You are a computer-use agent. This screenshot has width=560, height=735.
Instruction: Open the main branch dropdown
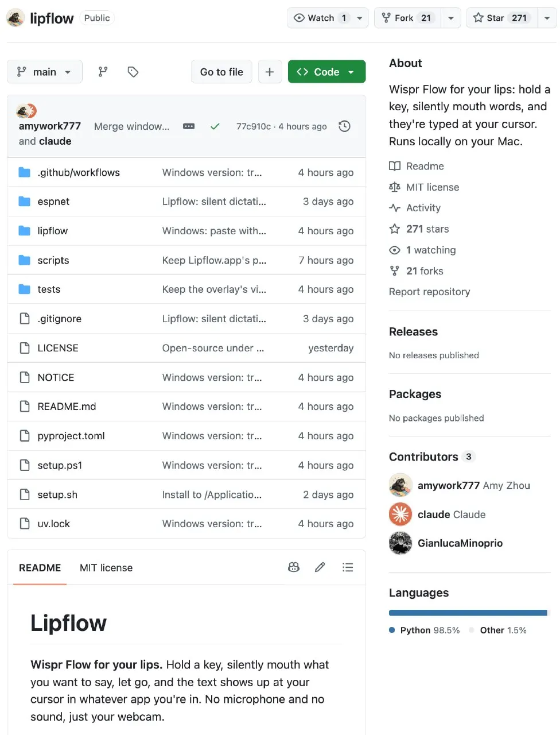[x=45, y=72]
